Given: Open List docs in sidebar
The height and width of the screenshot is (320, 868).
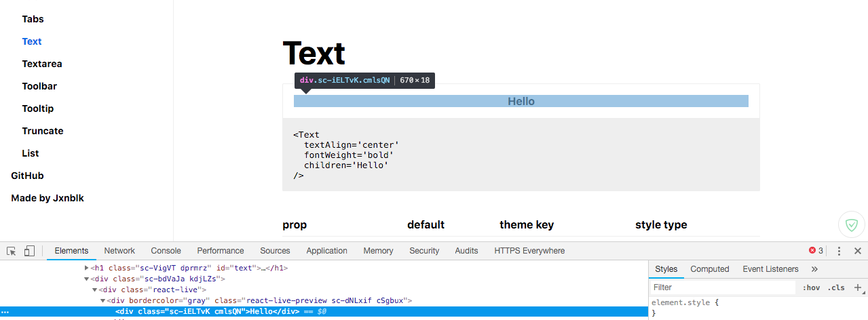Looking at the screenshot, I should coord(31,153).
